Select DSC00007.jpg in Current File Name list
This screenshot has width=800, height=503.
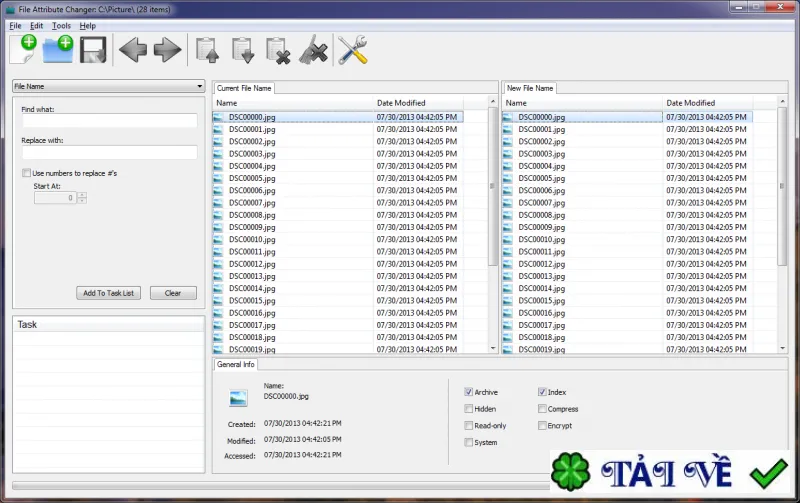338,203
